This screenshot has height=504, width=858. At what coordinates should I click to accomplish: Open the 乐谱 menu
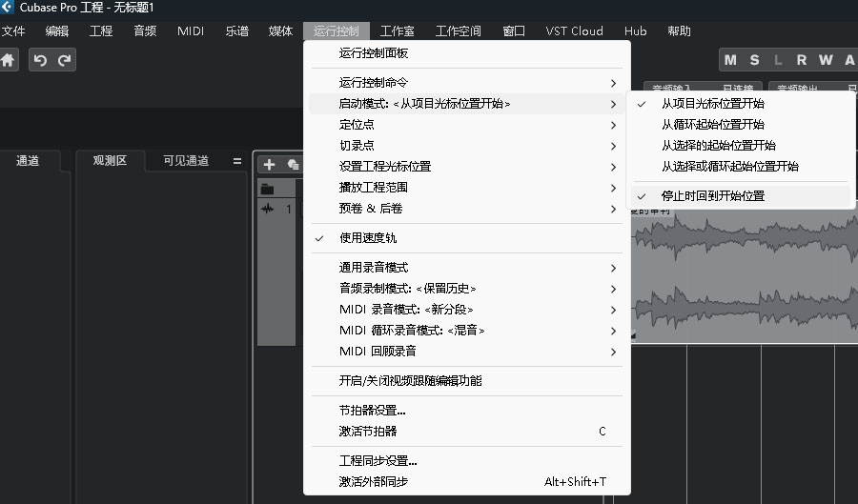237,31
